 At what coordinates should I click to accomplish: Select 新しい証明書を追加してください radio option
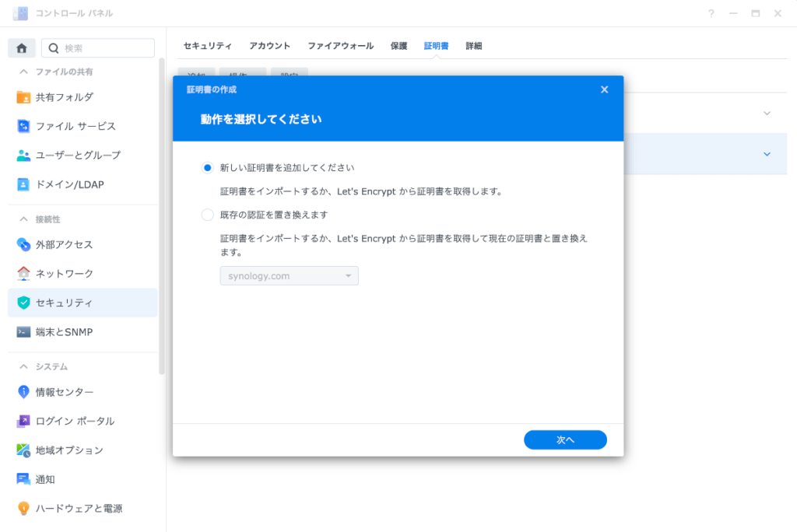pos(207,168)
